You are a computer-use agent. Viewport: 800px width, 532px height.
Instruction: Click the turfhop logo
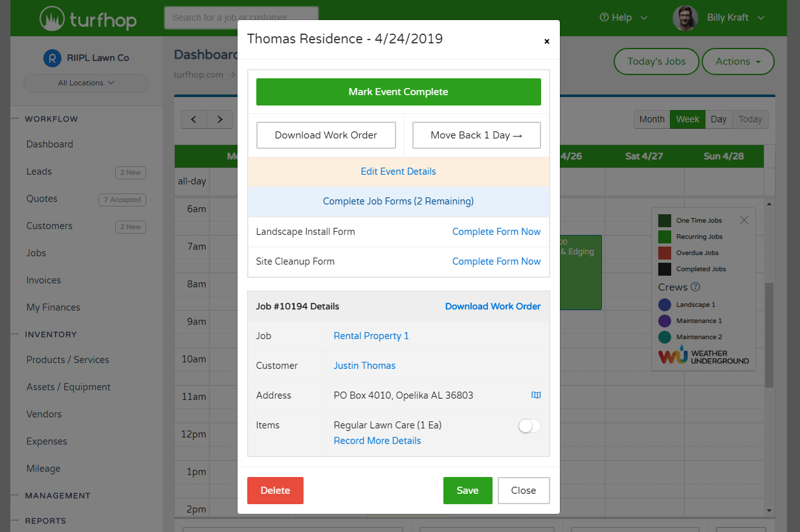pos(88,18)
